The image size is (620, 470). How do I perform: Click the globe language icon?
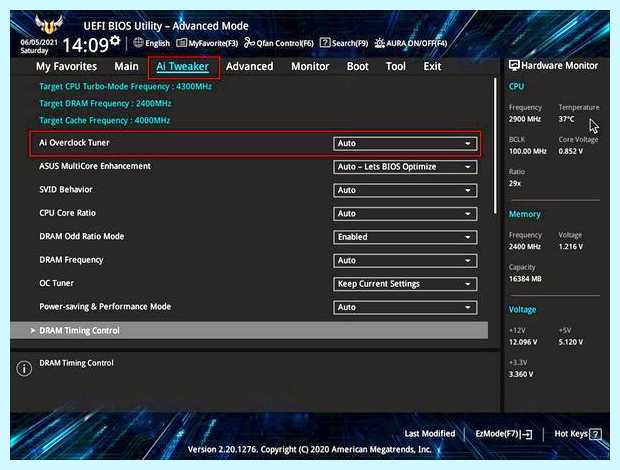coord(138,43)
